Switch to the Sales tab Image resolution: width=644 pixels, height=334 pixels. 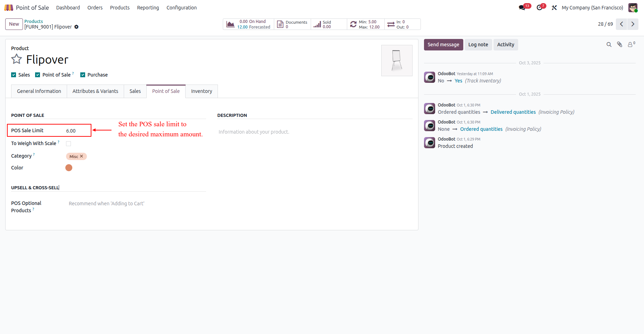pyautogui.click(x=135, y=91)
